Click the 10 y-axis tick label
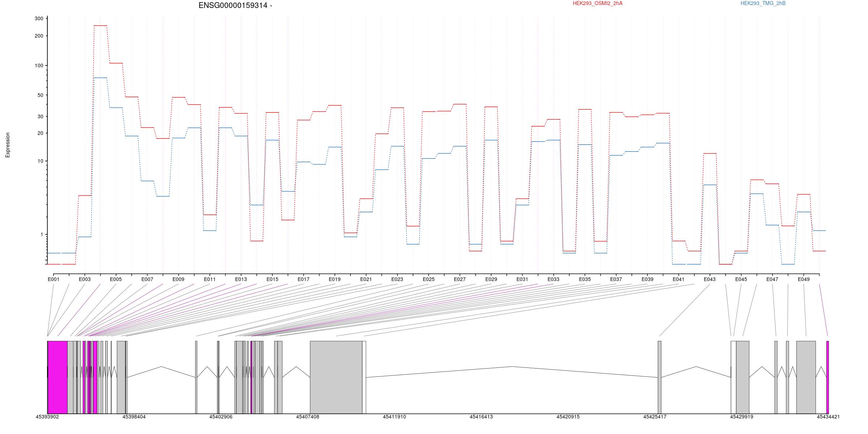Image resolution: width=868 pixels, height=434 pixels. (40, 161)
